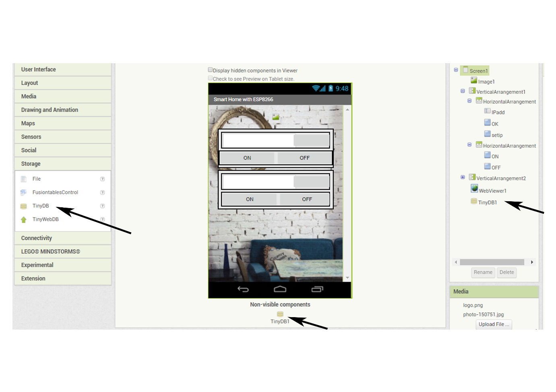Open the Sensors palette category
Viewport: 556px width, 392px height.
click(31, 136)
